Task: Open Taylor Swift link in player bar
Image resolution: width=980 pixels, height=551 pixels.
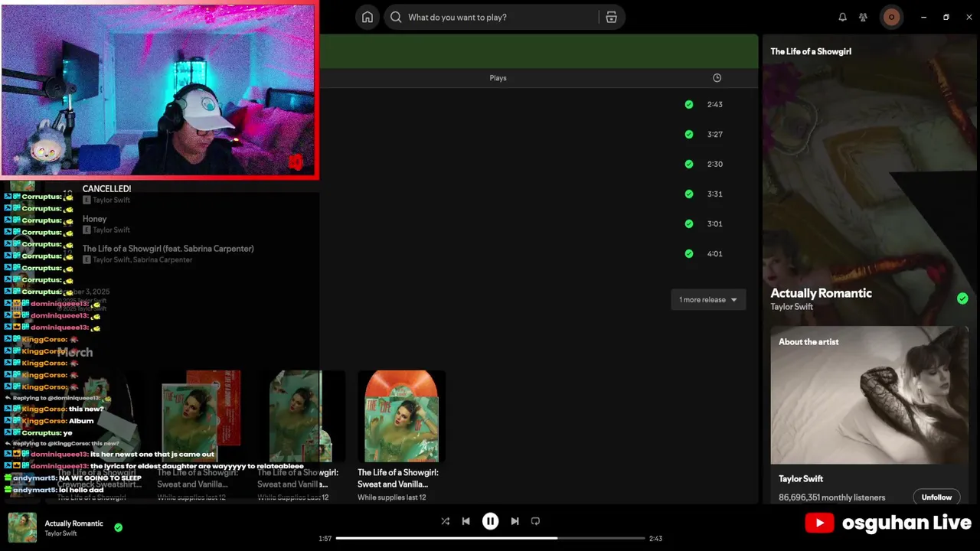Action: (x=60, y=533)
